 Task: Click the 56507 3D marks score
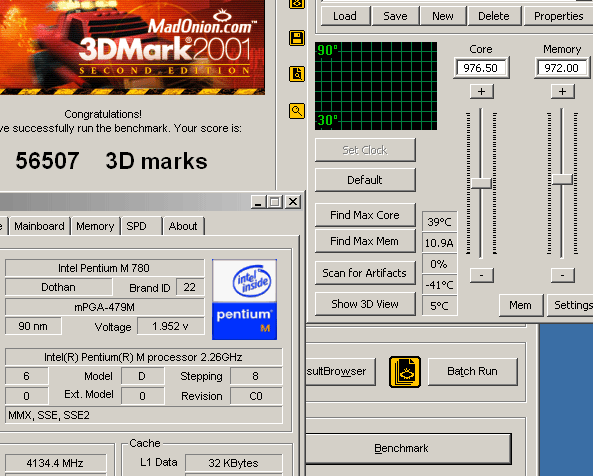[x=112, y=161]
